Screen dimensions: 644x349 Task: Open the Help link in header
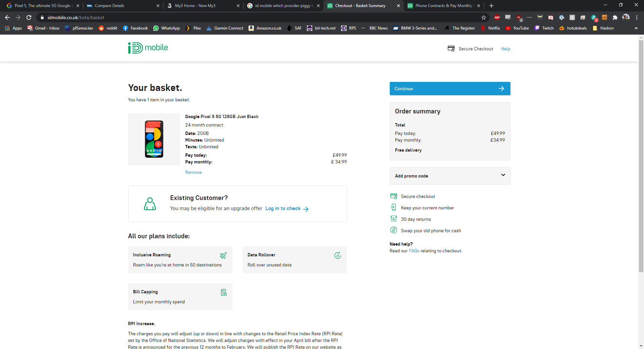[x=505, y=49]
